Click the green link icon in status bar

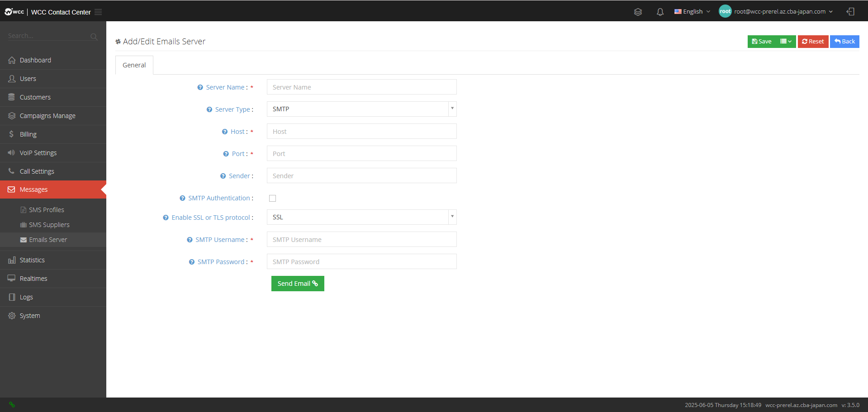pos(12,405)
